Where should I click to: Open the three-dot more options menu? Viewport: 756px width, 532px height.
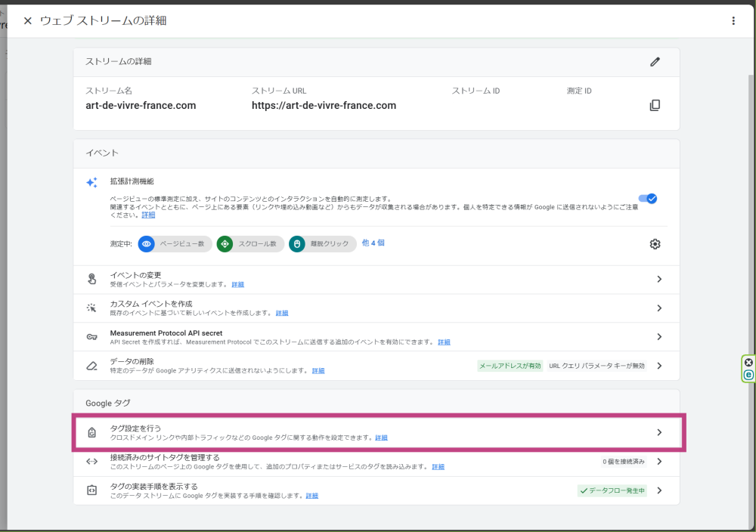pyautogui.click(x=733, y=20)
